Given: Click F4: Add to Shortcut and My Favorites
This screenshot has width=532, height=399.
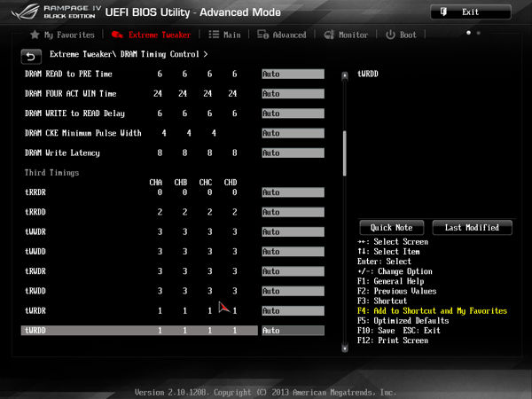Looking at the screenshot, I should 432,311.
